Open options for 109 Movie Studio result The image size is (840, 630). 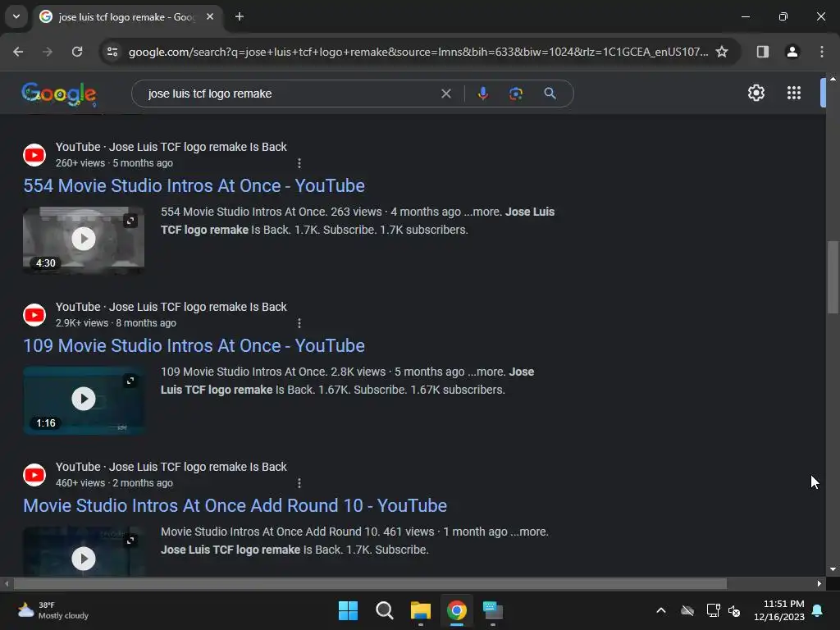coord(299,323)
